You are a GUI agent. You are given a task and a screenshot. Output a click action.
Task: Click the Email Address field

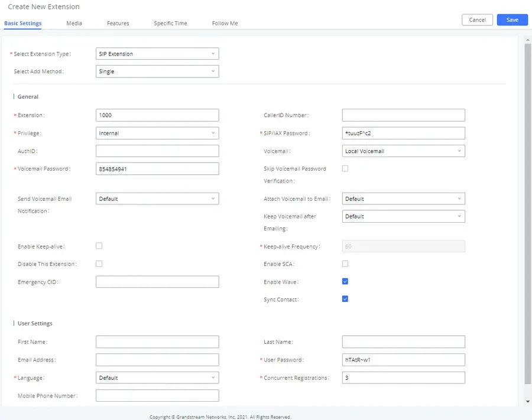point(157,360)
